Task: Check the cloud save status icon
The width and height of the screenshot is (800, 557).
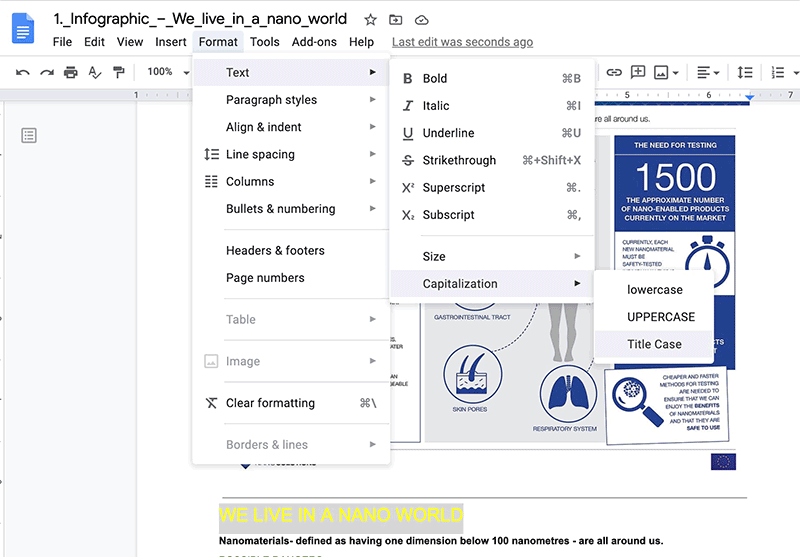Action: pyautogui.click(x=421, y=20)
